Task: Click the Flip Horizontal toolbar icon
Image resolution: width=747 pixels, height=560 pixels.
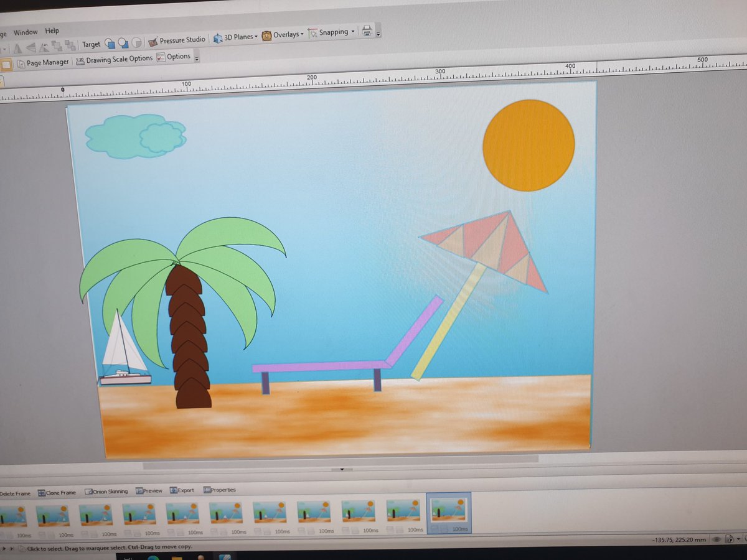Action: 17,48
